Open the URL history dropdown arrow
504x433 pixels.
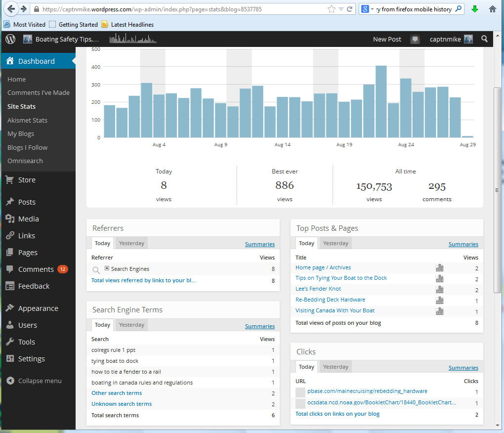tap(341, 9)
